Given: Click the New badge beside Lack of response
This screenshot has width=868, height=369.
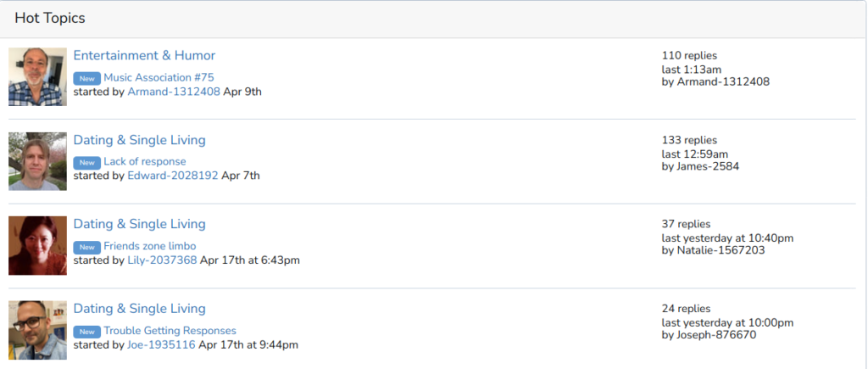Looking at the screenshot, I should pyautogui.click(x=87, y=162).
